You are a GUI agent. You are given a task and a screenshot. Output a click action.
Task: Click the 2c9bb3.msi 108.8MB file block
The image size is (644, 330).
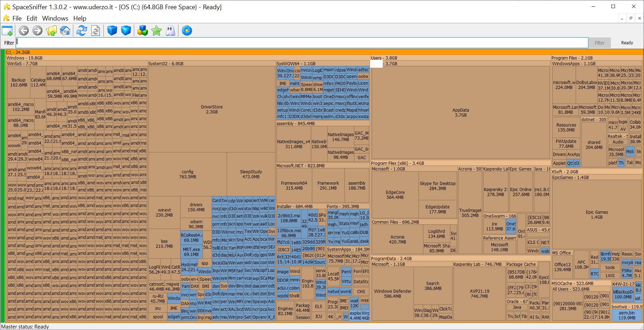click(x=289, y=218)
